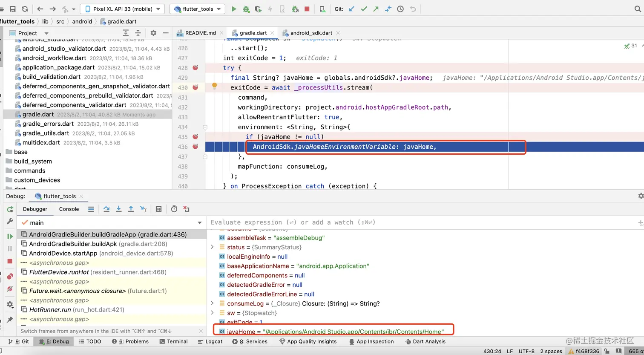Image resolution: width=644 pixels, height=355 pixels.
Task: Expand the consumeLog closure variable
Action: point(212,303)
